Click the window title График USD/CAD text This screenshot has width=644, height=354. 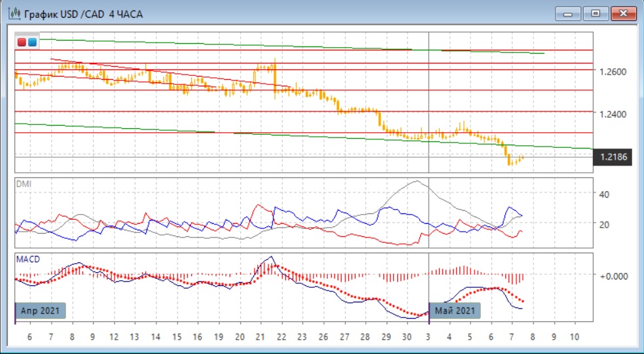pos(83,13)
